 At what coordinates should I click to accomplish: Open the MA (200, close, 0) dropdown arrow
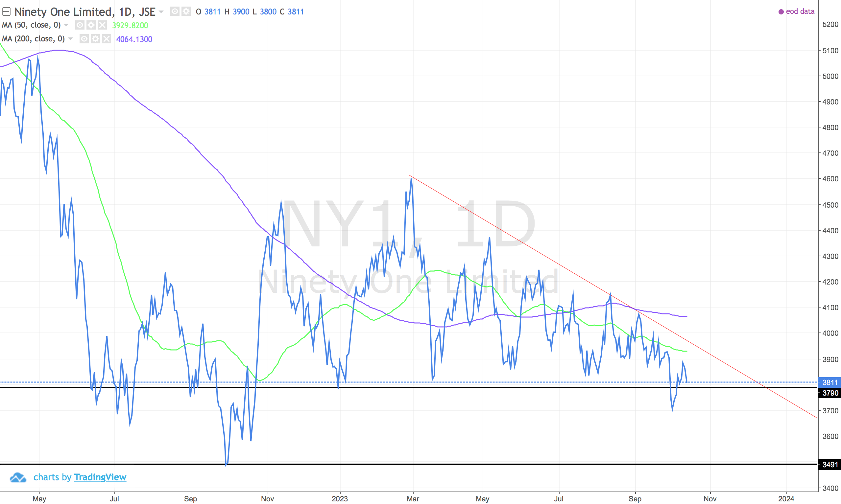pyautogui.click(x=70, y=39)
